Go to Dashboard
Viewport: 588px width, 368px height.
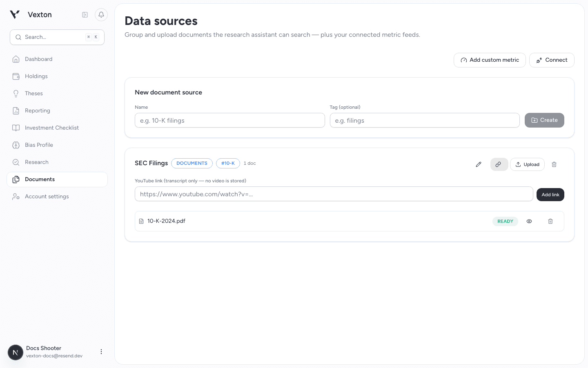click(57, 59)
